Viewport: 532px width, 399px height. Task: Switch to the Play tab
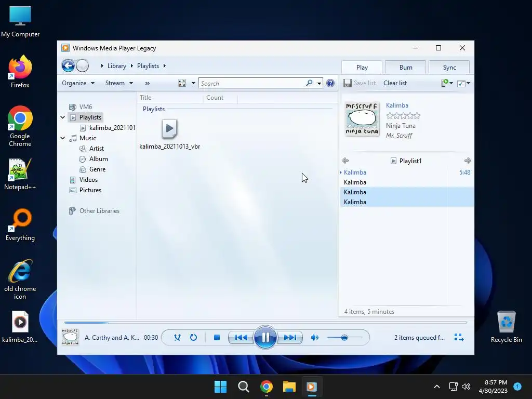coord(362,68)
